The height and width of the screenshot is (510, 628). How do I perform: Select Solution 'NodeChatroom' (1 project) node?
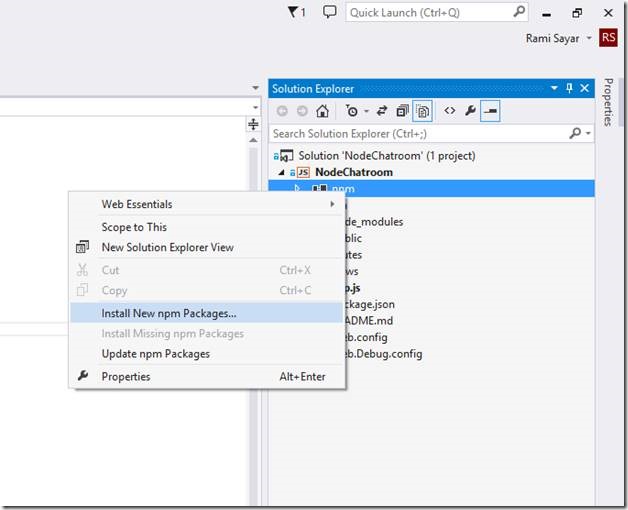pyautogui.click(x=387, y=156)
